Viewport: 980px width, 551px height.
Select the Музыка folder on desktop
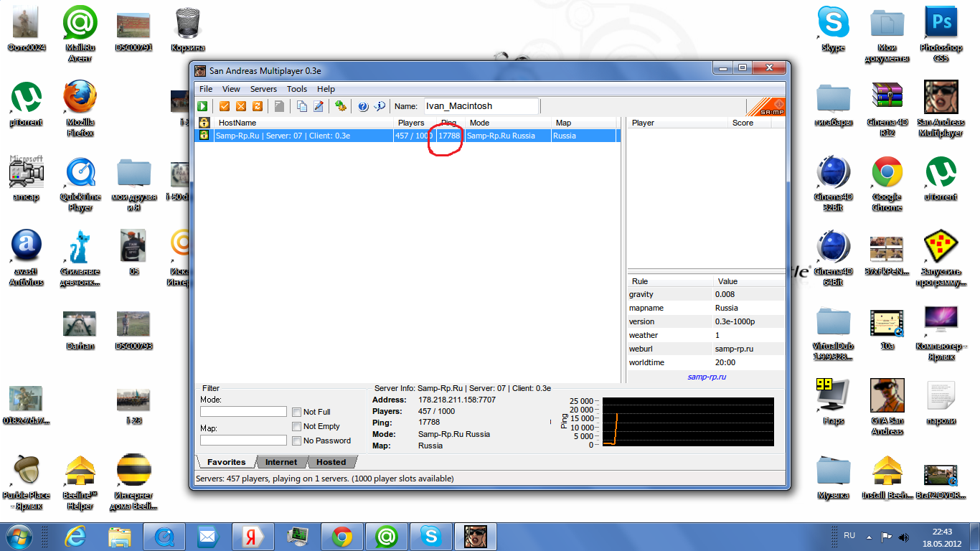(x=833, y=476)
